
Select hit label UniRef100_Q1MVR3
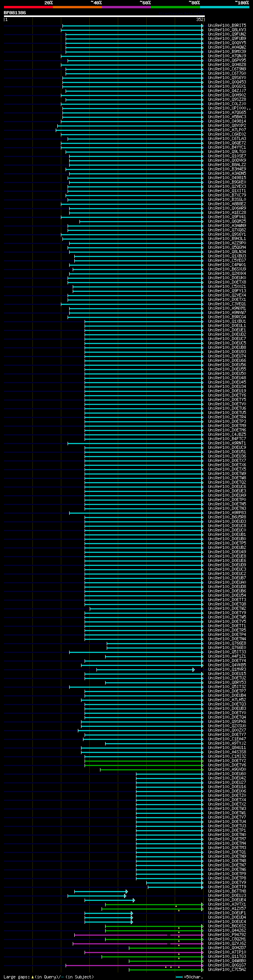pos(227,669)
